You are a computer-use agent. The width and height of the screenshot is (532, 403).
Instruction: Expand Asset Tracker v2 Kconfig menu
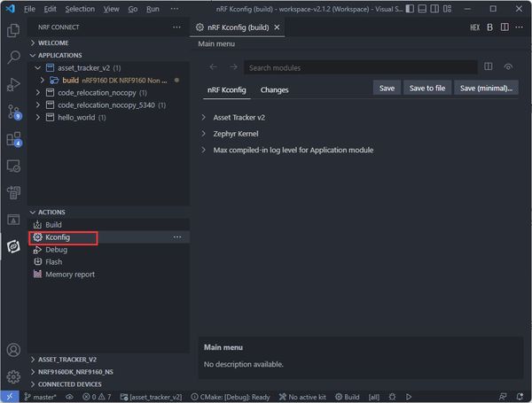[203, 117]
